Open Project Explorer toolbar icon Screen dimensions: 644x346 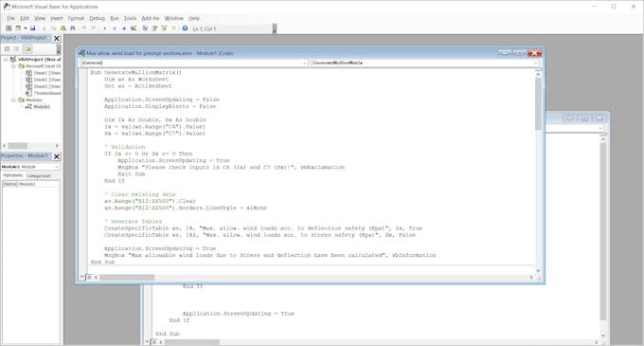[145, 28]
